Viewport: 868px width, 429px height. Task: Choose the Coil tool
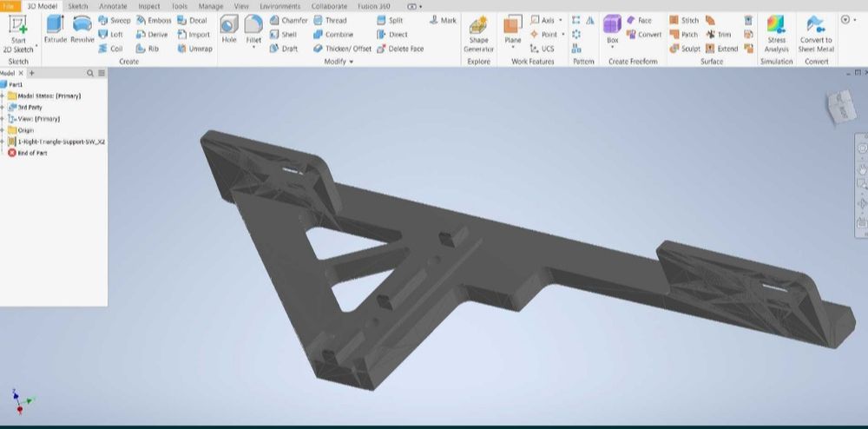pos(111,49)
